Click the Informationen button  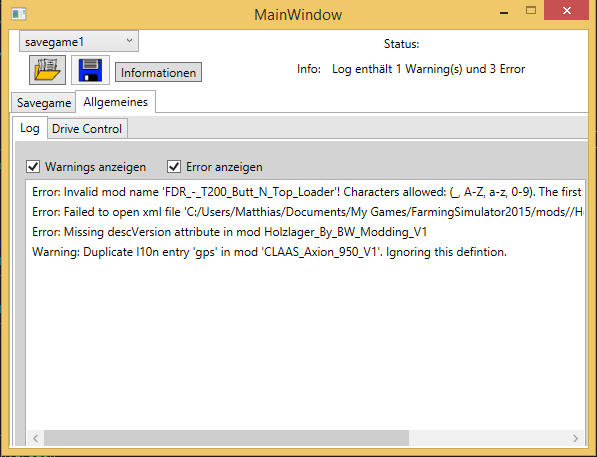pyautogui.click(x=158, y=72)
